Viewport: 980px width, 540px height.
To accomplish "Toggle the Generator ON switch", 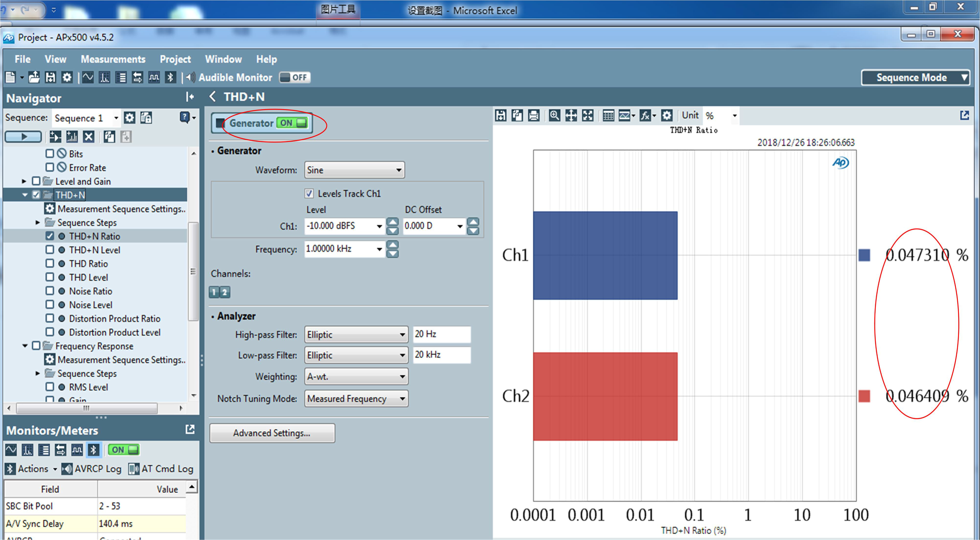I will click(292, 123).
